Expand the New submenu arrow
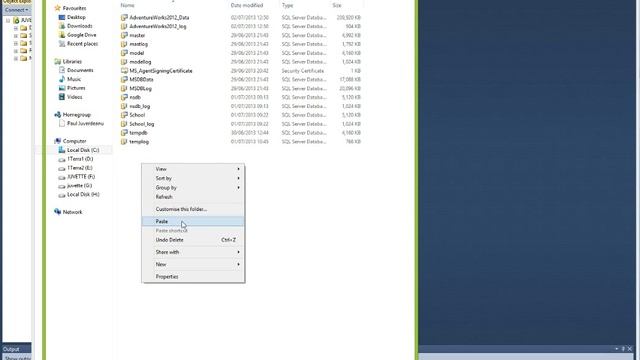Screen dimensions: 640x360 pyautogui.click(x=238, y=264)
